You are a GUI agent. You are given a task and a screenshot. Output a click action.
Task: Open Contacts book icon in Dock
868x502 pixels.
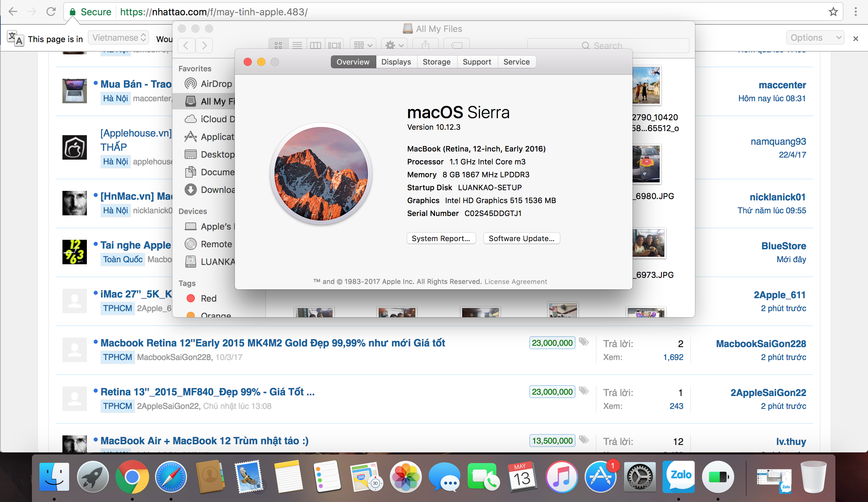[210, 477]
